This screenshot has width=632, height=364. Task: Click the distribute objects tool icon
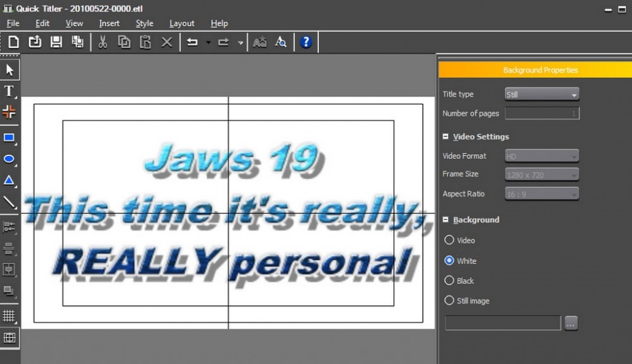[x=9, y=249]
